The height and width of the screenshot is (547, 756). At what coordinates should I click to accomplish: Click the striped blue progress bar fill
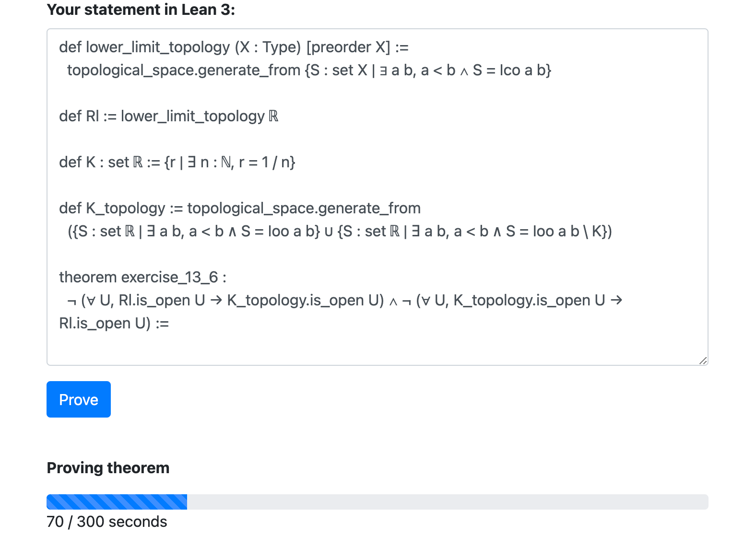[117, 502]
